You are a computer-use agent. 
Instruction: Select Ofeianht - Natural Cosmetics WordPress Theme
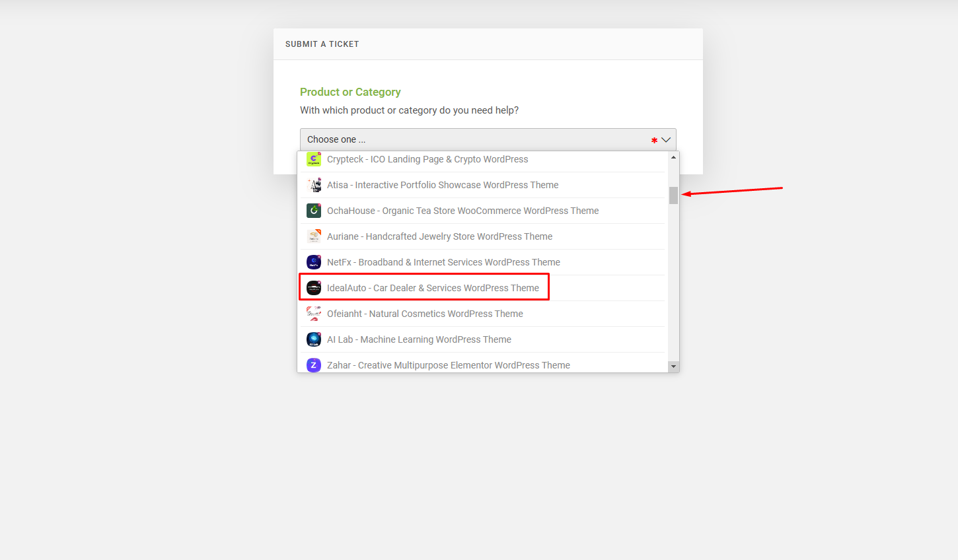pyautogui.click(x=483, y=314)
